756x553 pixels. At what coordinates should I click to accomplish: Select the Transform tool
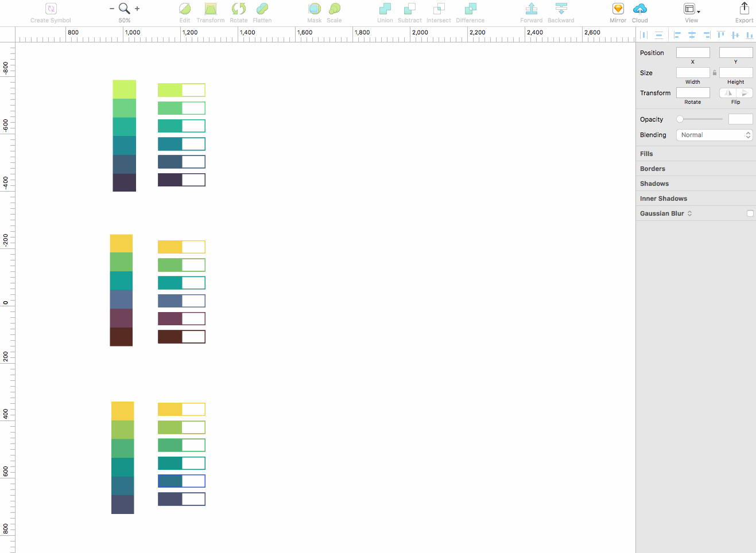[211, 9]
